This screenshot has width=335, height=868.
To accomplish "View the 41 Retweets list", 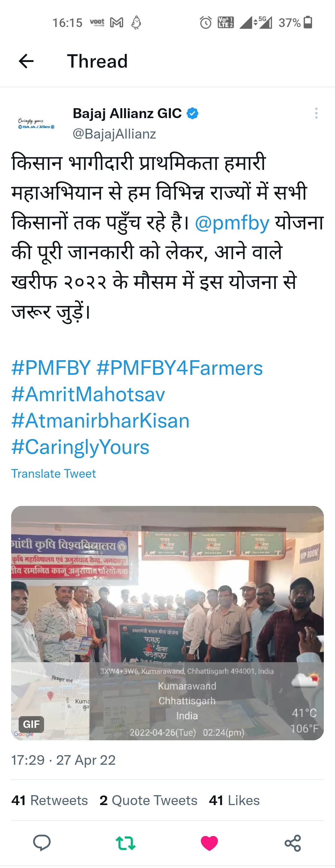I will (x=50, y=800).
